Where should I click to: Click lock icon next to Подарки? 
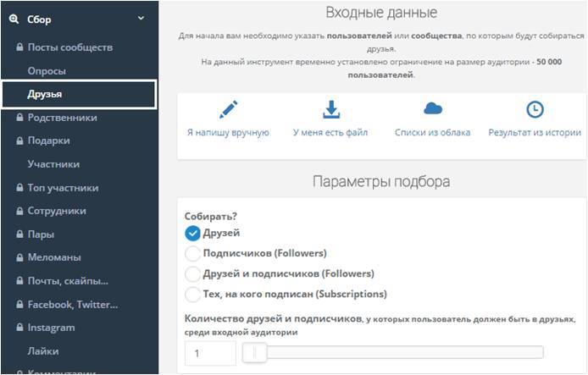click(x=19, y=141)
